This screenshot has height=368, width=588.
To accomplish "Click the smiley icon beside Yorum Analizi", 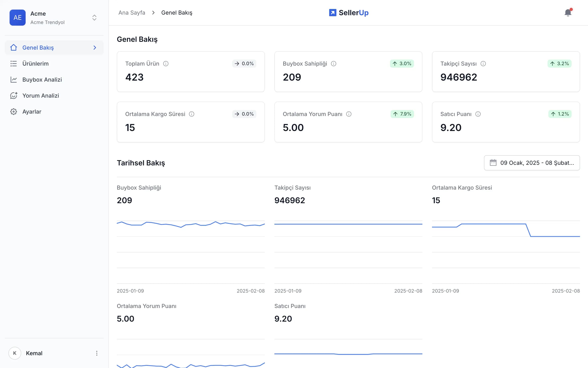I will (x=14, y=96).
